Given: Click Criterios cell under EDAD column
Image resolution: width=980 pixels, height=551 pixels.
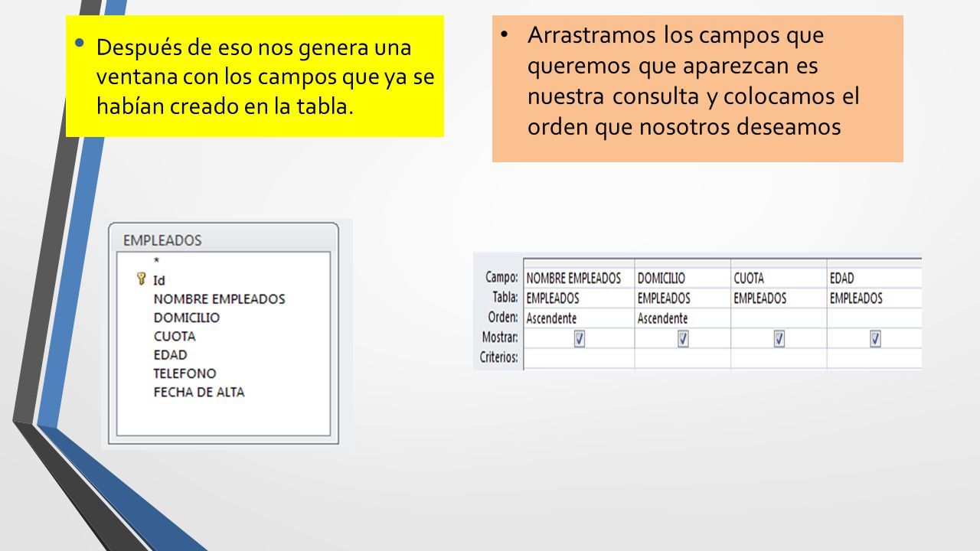Looking at the screenshot, I should 874,357.
